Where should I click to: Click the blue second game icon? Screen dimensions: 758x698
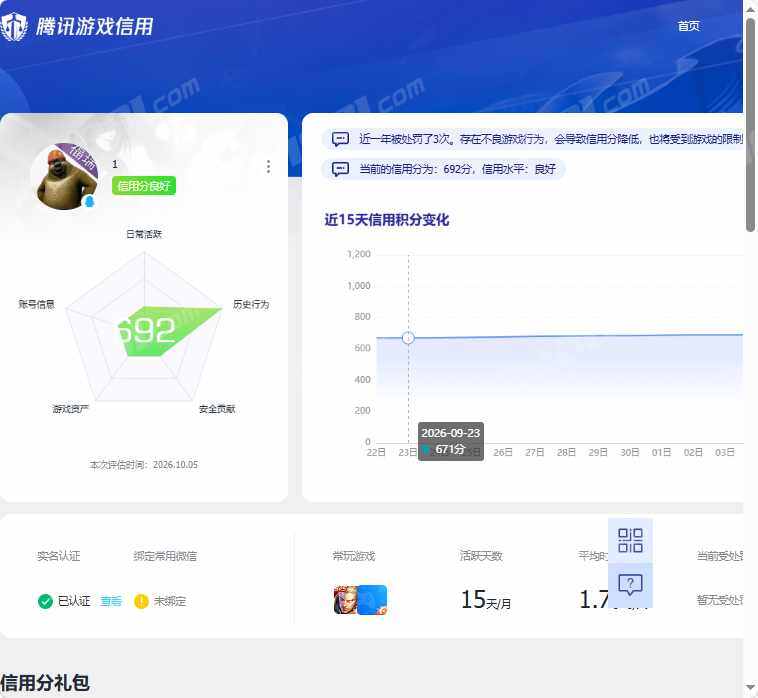(x=373, y=600)
